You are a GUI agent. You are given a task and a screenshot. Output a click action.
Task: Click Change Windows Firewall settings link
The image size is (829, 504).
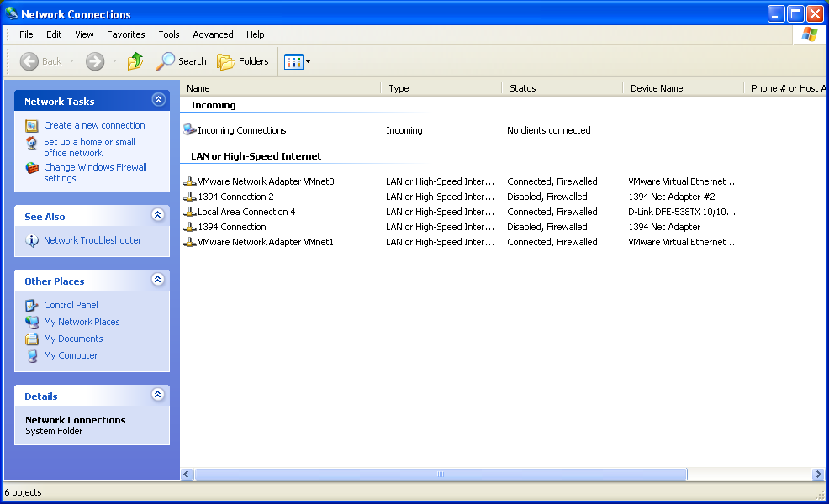click(x=95, y=173)
